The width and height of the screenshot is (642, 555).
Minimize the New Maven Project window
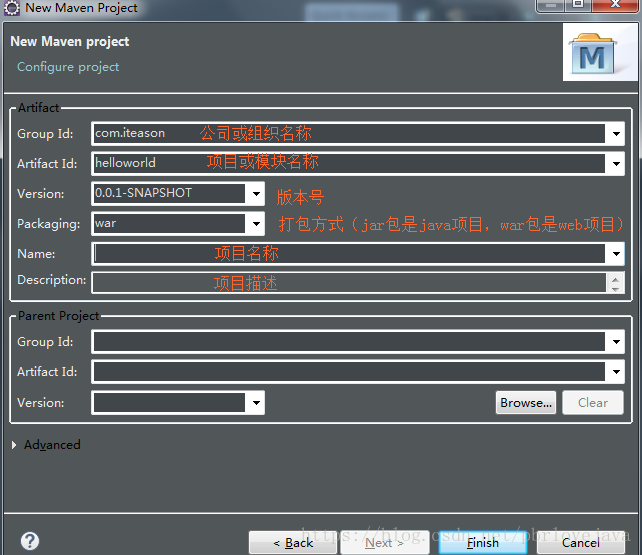(551, 5)
